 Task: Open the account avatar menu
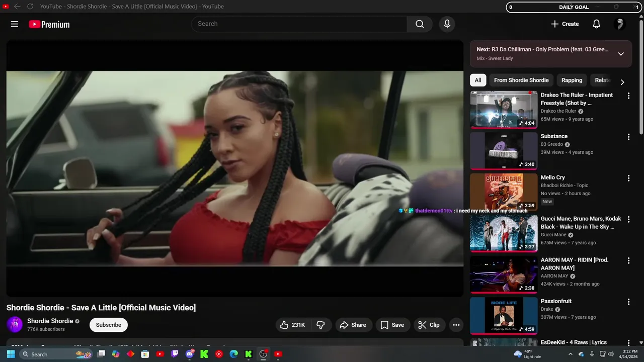click(620, 24)
